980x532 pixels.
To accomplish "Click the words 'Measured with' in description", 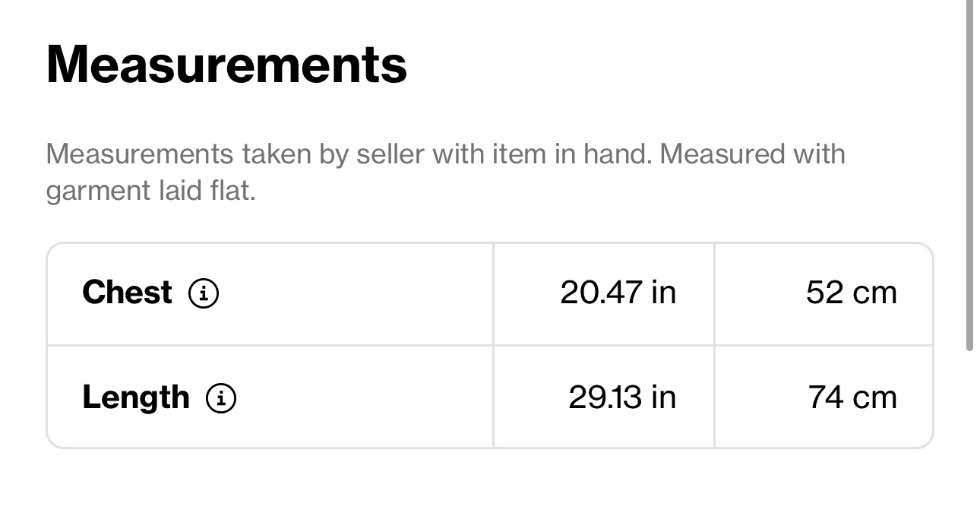I will coord(753,154).
